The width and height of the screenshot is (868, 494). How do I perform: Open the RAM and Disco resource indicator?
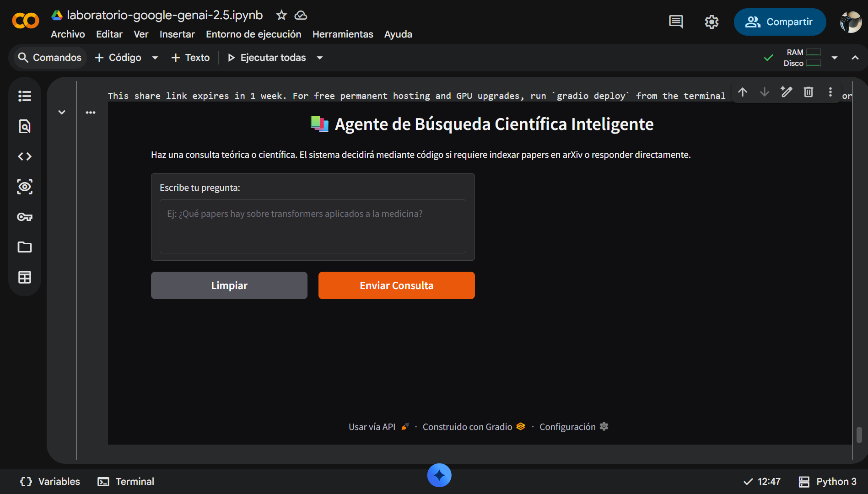[802, 58]
